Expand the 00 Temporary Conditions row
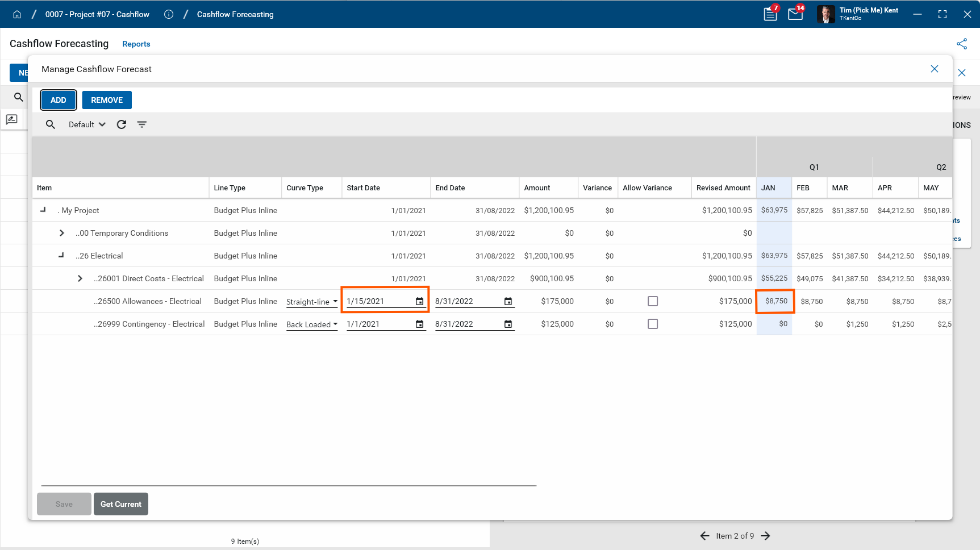Viewport: 980px width, 550px height. [x=62, y=233]
